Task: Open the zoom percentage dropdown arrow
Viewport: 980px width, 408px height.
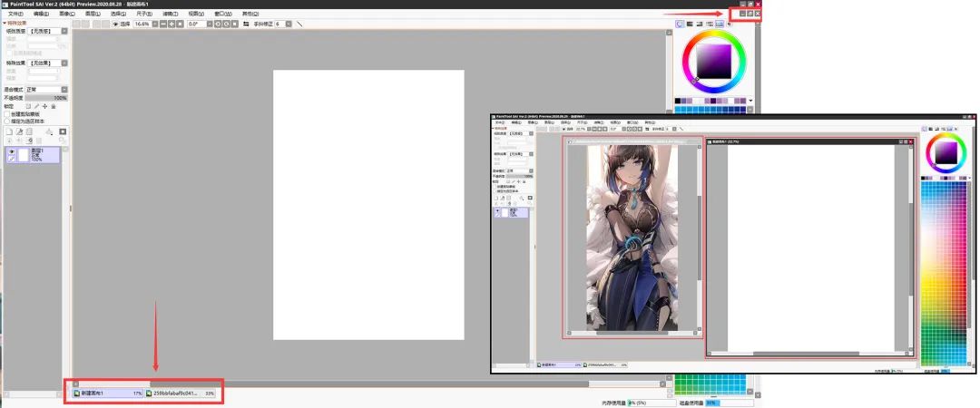Action: [x=155, y=24]
